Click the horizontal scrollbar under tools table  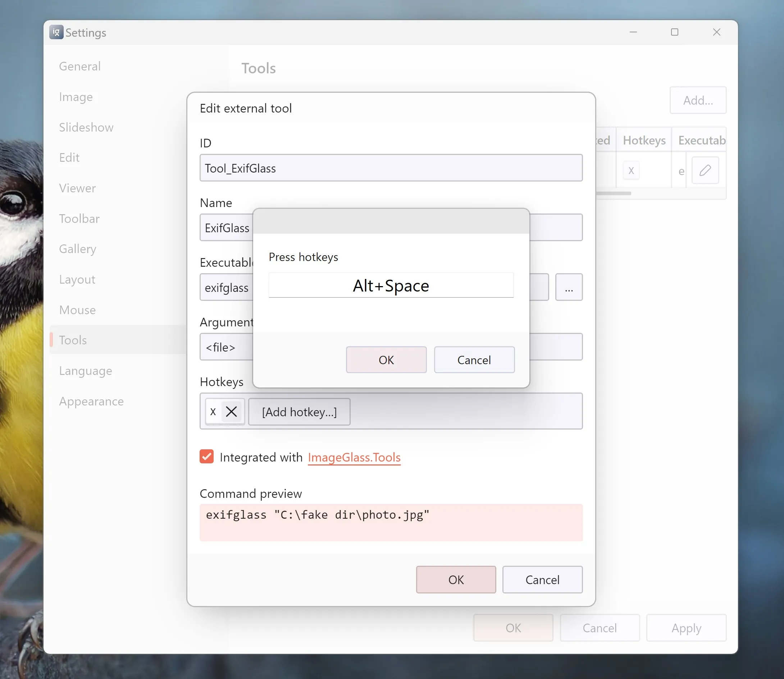(x=613, y=193)
